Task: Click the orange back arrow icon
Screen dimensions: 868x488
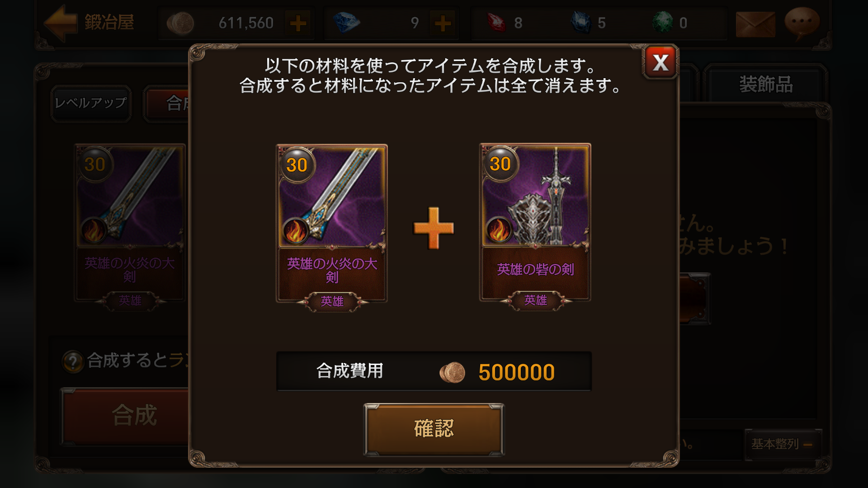Action: tap(61, 23)
